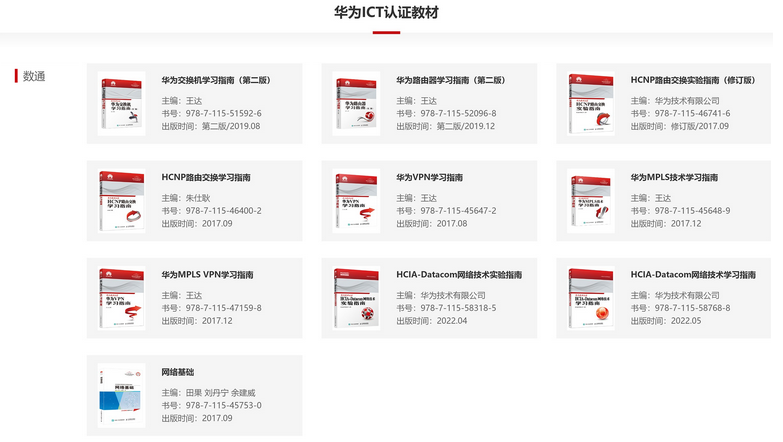Click the 华为VPN学习指南 book cover
Screen dimensions: 783x442
coord(356,201)
